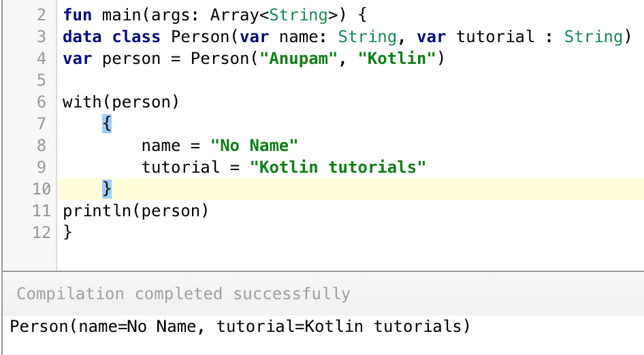This screenshot has height=355, width=644.
Task: Click the highlighted opening brace on line 7
Action: tap(107, 124)
